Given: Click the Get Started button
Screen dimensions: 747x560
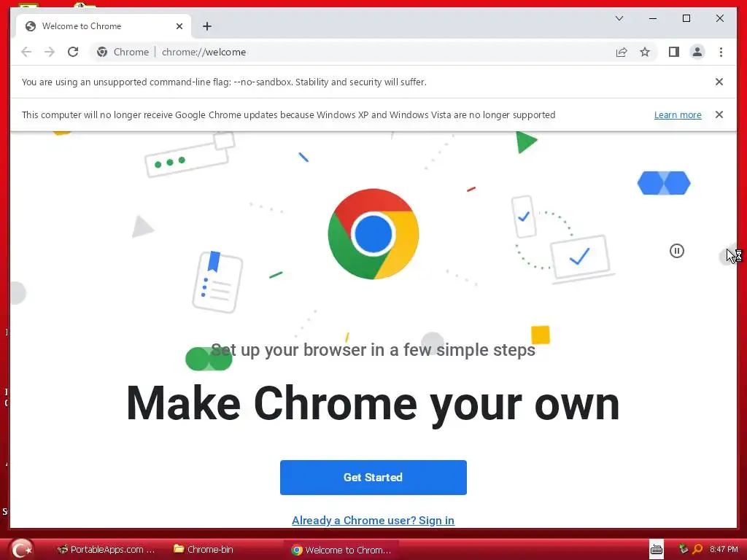Looking at the screenshot, I should (x=373, y=477).
